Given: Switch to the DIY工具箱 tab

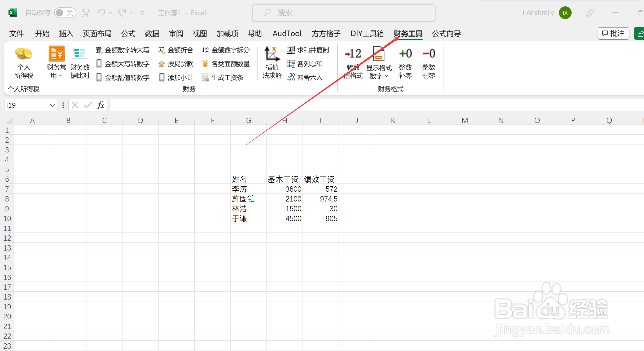Looking at the screenshot, I should pyautogui.click(x=367, y=34).
